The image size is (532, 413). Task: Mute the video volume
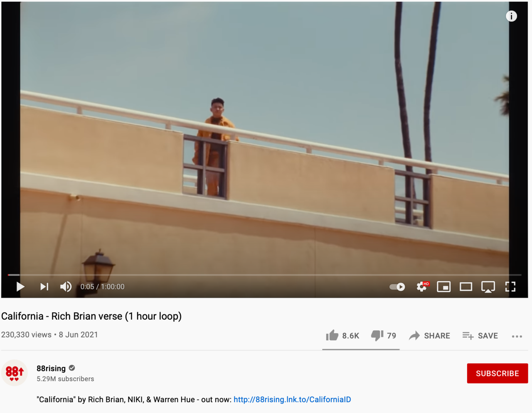pos(66,287)
